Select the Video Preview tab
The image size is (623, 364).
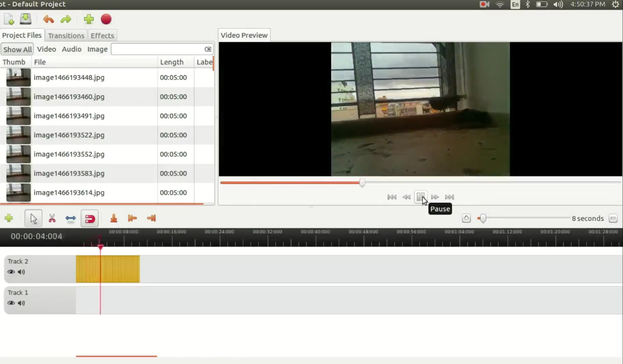pos(244,35)
